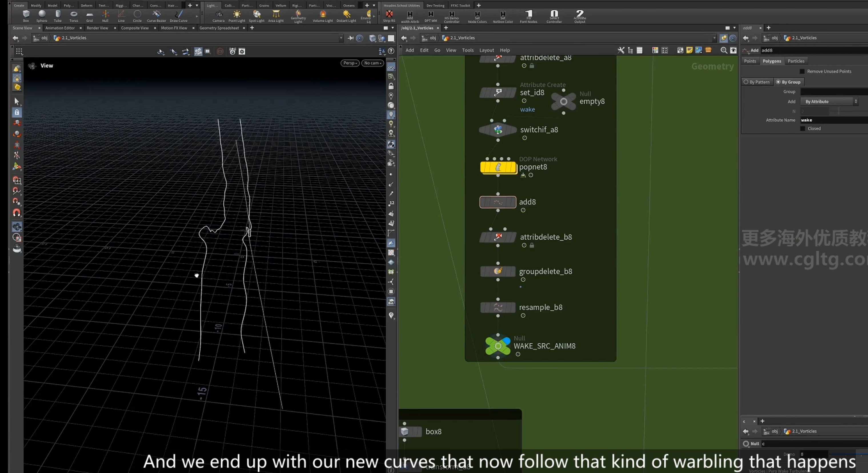Image resolution: width=868 pixels, height=473 pixels.
Task: Select the popnet8 DOP Network node
Action: point(498,167)
